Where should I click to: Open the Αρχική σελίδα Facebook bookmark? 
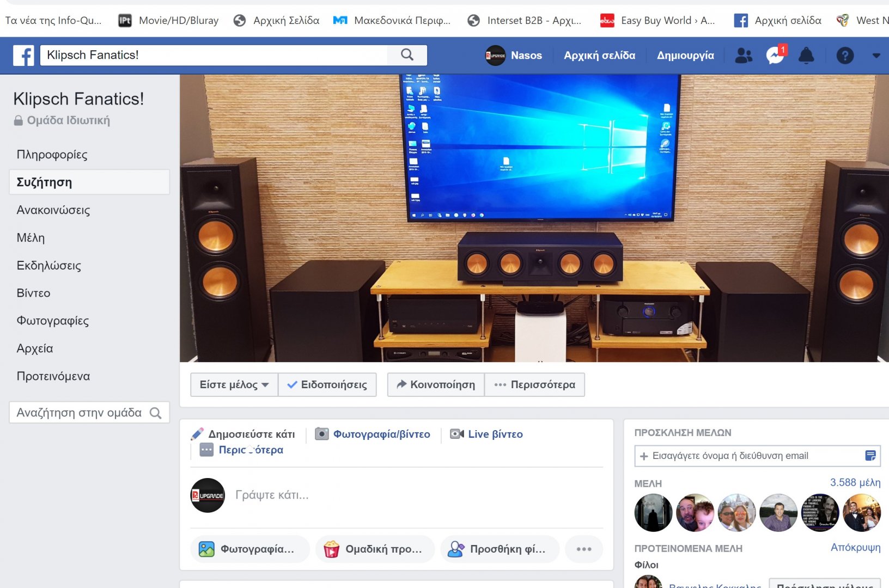tap(777, 21)
